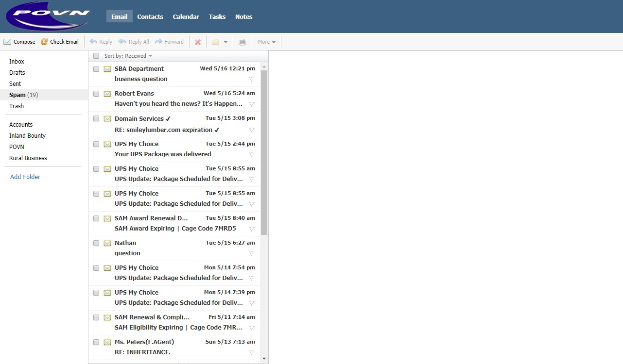The width and height of the screenshot is (623, 364).
Task: Click the Reply icon in the toolbar
Action: point(95,41)
